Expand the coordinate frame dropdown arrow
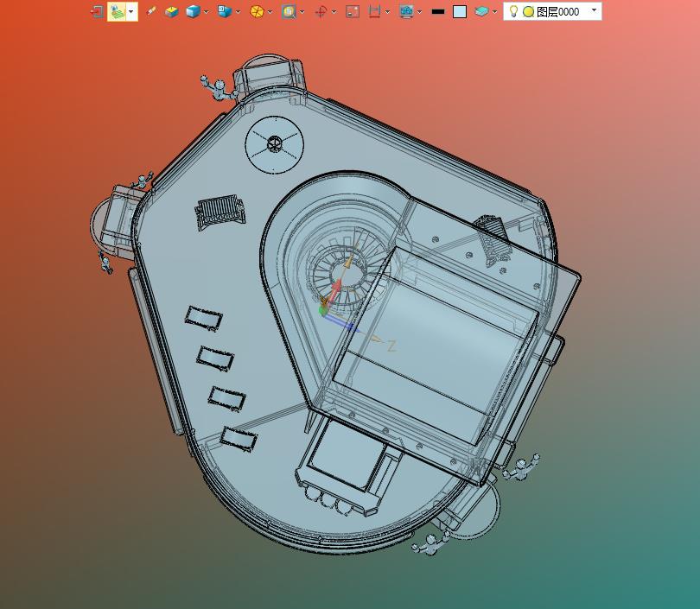Viewport: 700px width, 609px height. coord(334,12)
